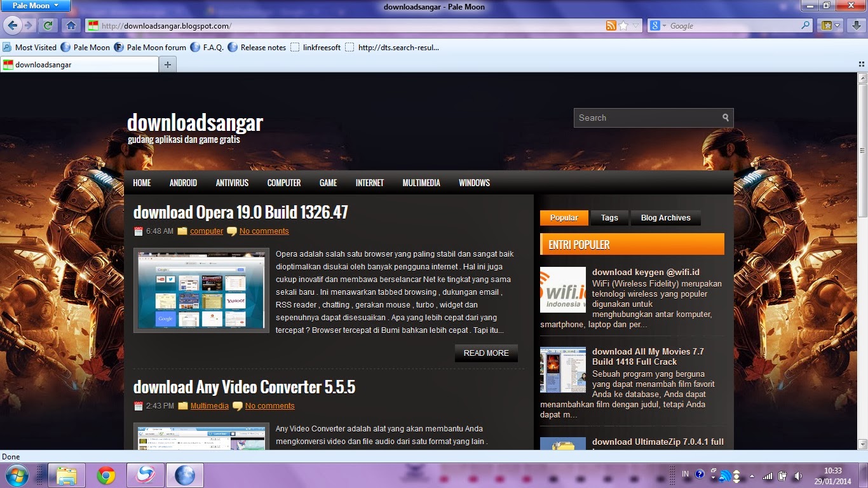The height and width of the screenshot is (488, 868).
Task: Open the MULTIMEDIA menu category
Action: (421, 183)
